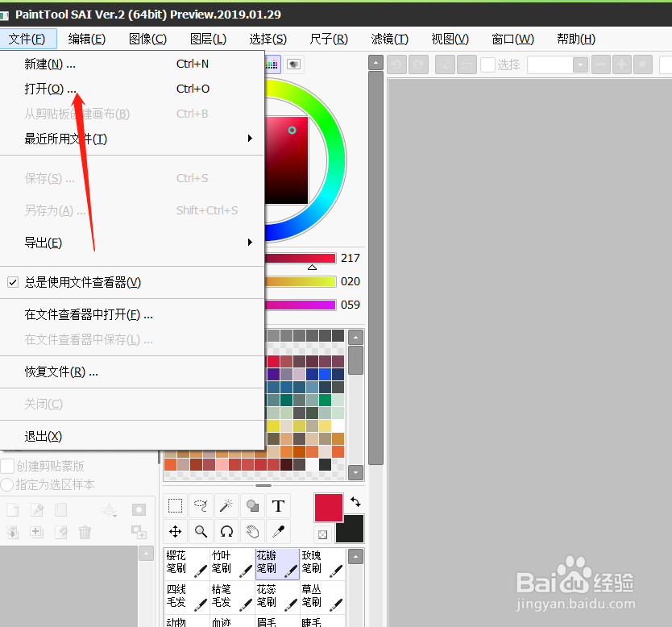Select the 竹叶笔刷 brush
Viewport: 672px width, 627px height.
232,564
